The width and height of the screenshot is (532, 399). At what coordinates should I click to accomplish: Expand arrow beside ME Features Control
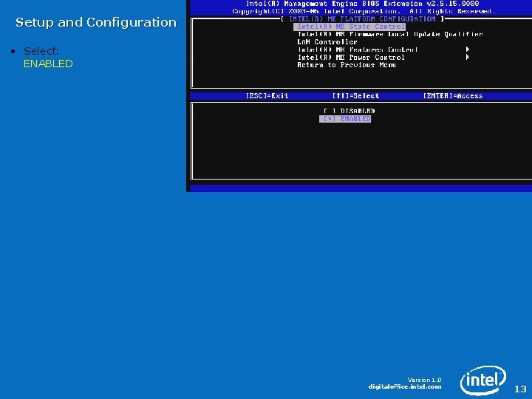pos(468,50)
